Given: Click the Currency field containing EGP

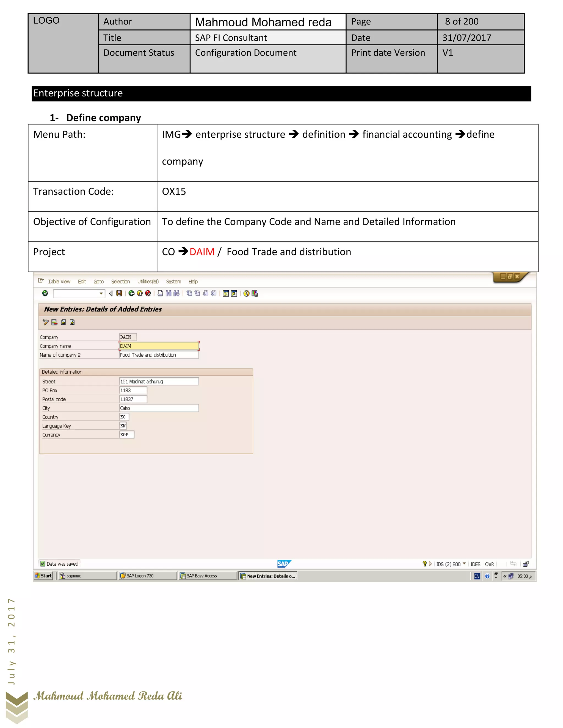Looking at the screenshot, I should pos(127,435).
